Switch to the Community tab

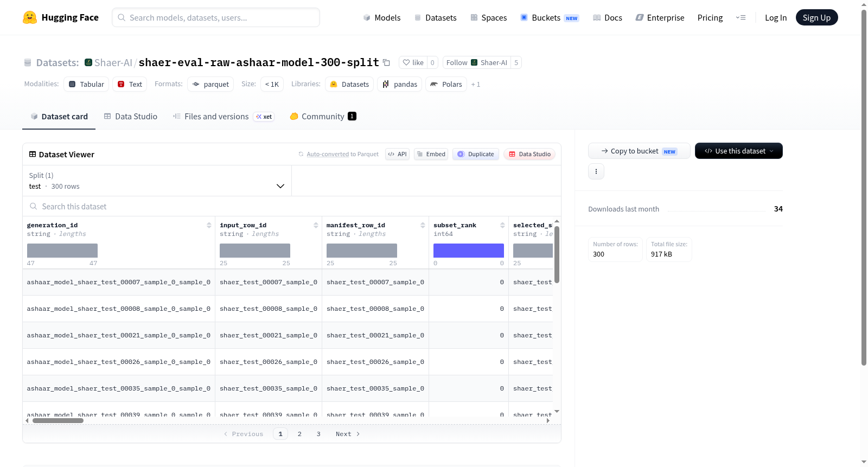tap(323, 117)
